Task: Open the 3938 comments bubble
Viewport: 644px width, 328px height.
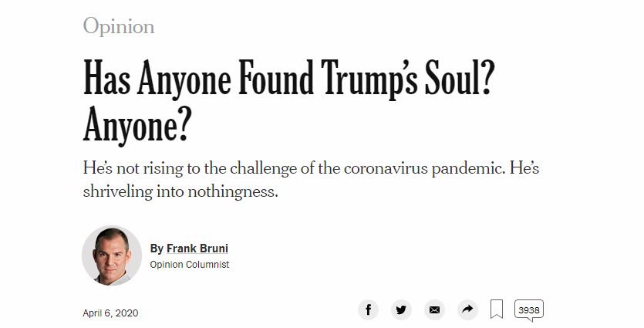Action: (529, 310)
